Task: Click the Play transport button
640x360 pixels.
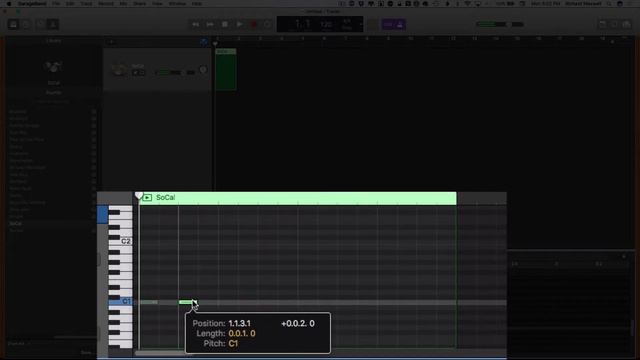Action: coord(239,24)
